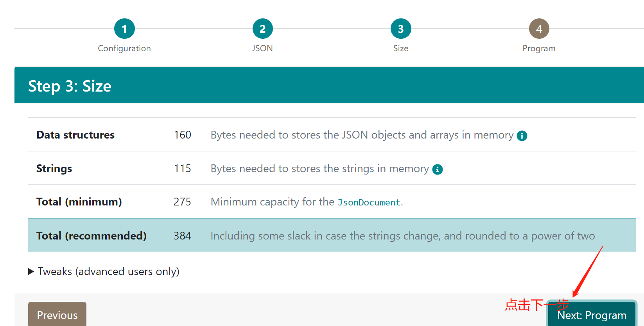Viewport: 644px width, 326px height.
Task: Click the Previous button
Action: click(x=57, y=314)
